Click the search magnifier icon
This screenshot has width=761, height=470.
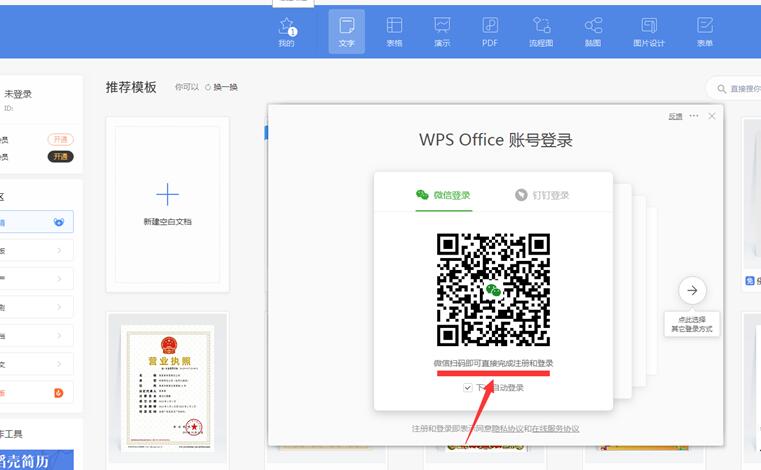[x=722, y=89]
